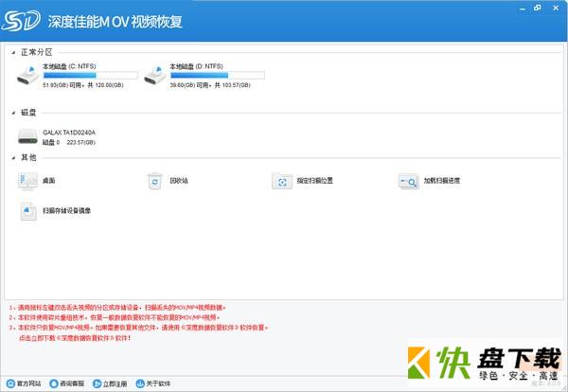Click the register now (立即注册) icon
This screenshot has width=568, height=392.
point(97,383)
